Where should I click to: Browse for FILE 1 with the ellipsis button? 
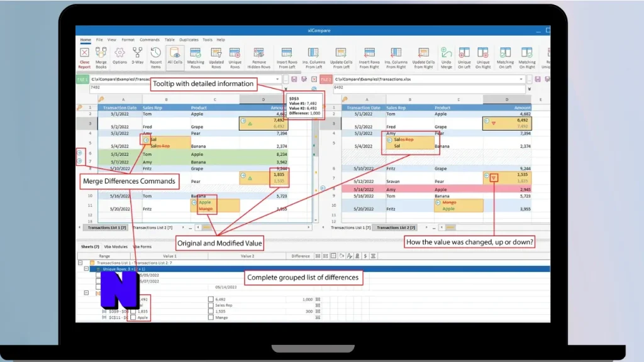click(286, 79)
